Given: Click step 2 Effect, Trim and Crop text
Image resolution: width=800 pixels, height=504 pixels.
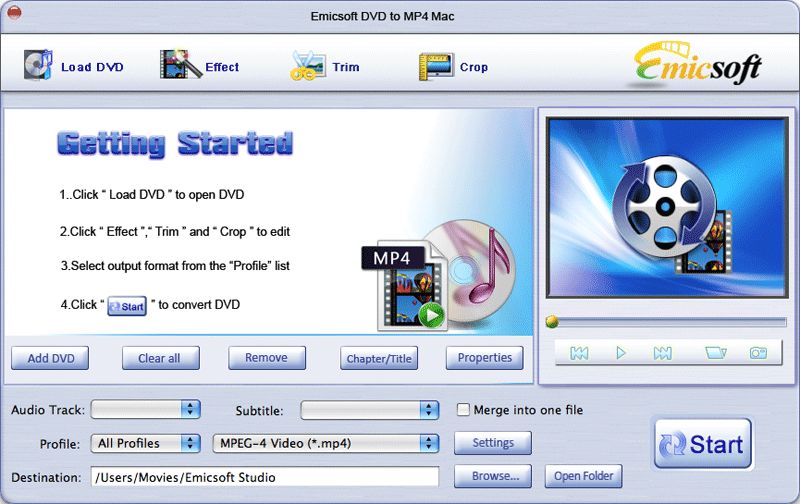Looking at the screenshot, I should pos(174,232).
